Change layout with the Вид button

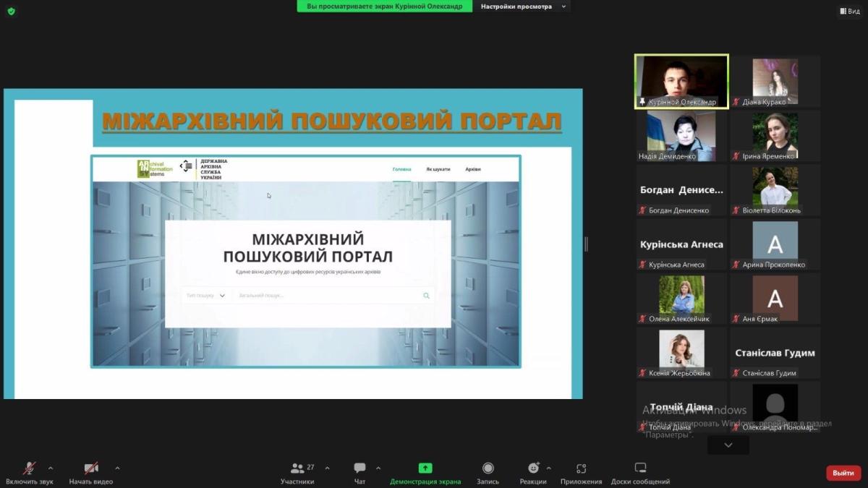click(x=849, y=11)
